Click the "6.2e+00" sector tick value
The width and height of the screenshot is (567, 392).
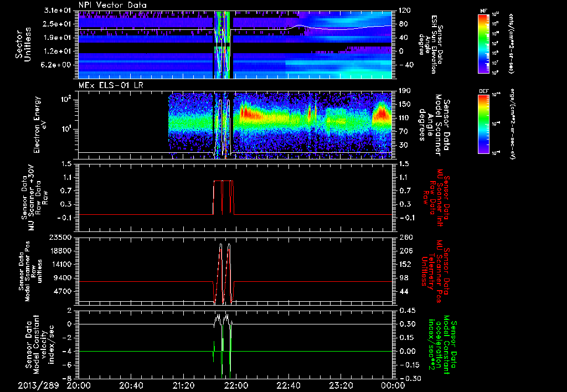pyautogui.click(x=56, y=65)
